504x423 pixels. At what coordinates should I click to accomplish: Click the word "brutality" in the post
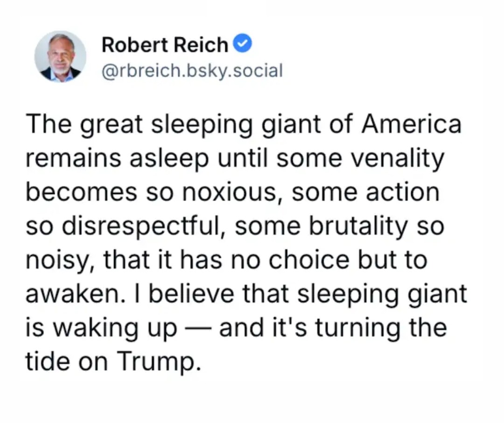pos(359,227)
